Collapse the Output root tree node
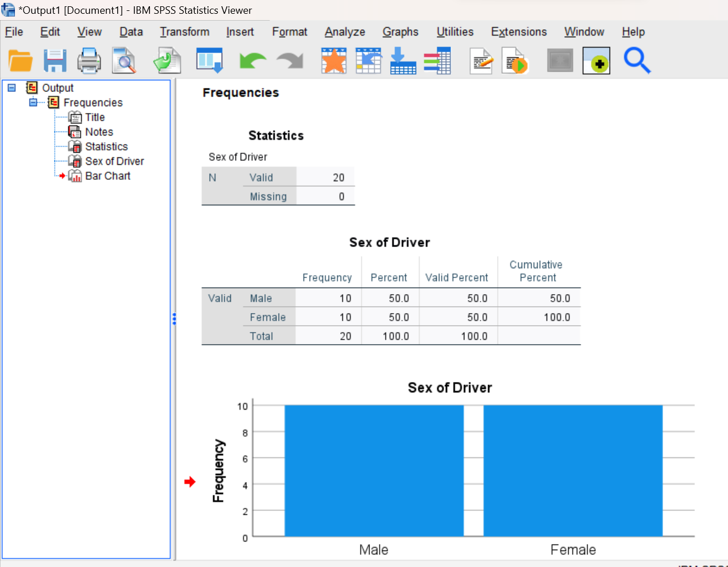The width and height of the screenshot is (728, 567). (x=11, y=88)
